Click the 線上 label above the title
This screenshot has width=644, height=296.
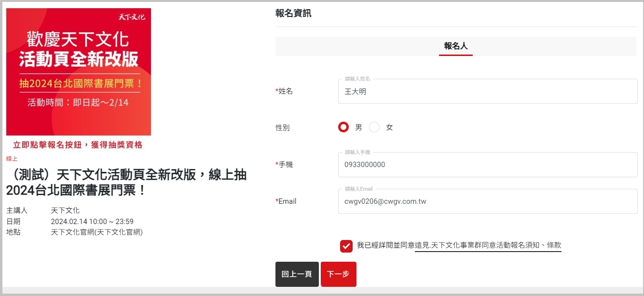[12, 158]
